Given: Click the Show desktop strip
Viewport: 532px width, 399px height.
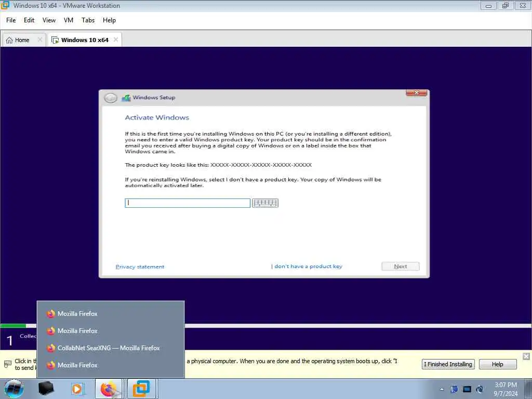Looking at the screenshot, I should click(x=529, y=389).
